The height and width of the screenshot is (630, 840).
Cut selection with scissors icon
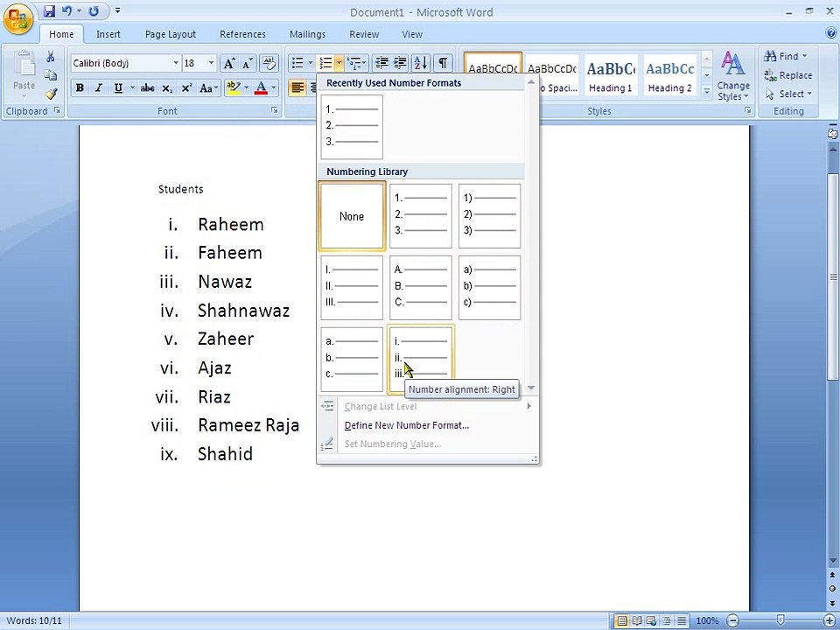(x=51, y=56)
